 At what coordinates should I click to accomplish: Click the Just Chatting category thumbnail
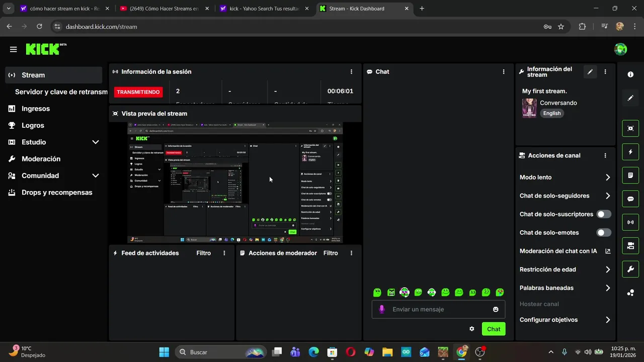529,108
